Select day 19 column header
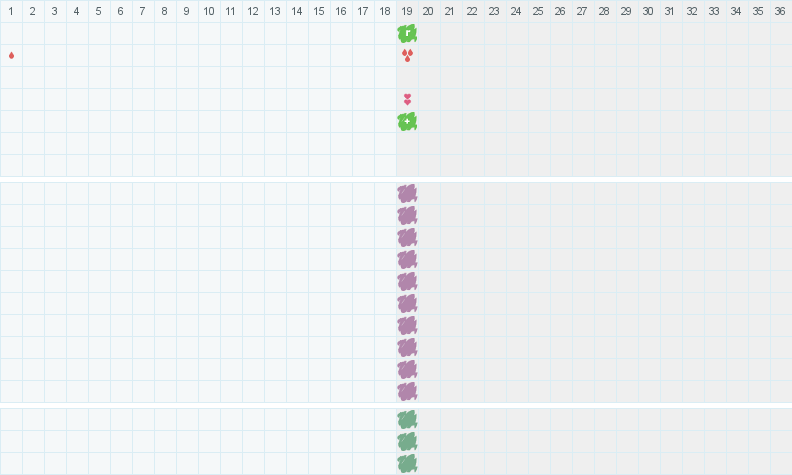 tap(407, 11)
